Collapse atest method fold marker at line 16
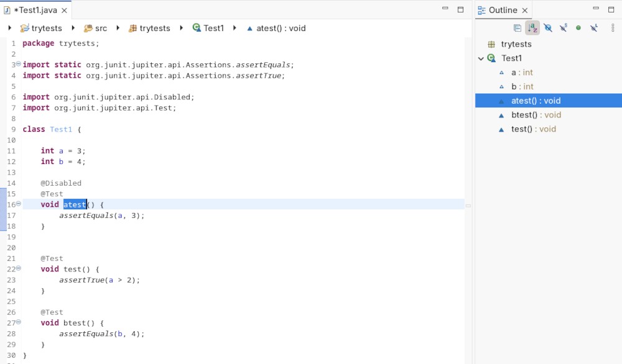 [x=19, y=204]
